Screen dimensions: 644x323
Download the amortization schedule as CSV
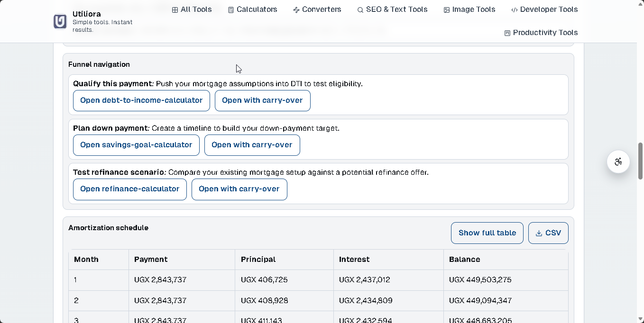click(x=548, y=233)
